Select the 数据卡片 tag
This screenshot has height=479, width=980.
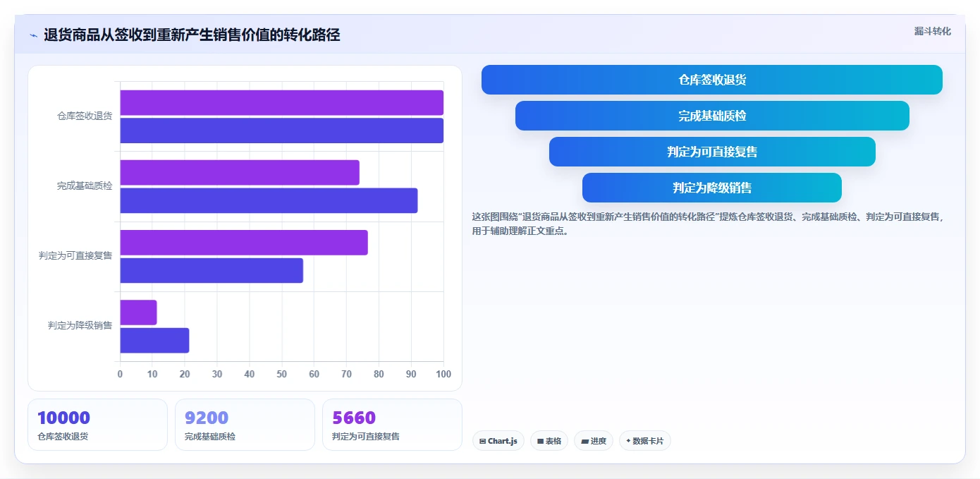click(644, 441)
